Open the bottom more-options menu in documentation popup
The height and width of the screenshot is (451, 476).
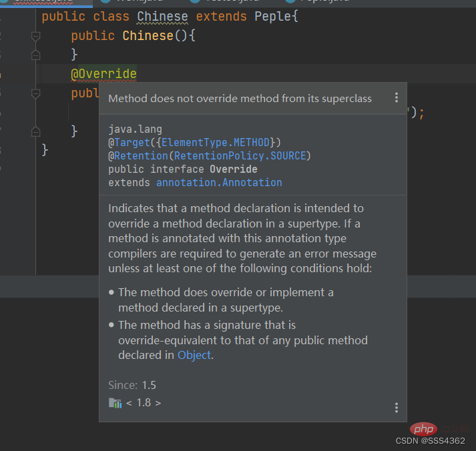tap(396, 408)
